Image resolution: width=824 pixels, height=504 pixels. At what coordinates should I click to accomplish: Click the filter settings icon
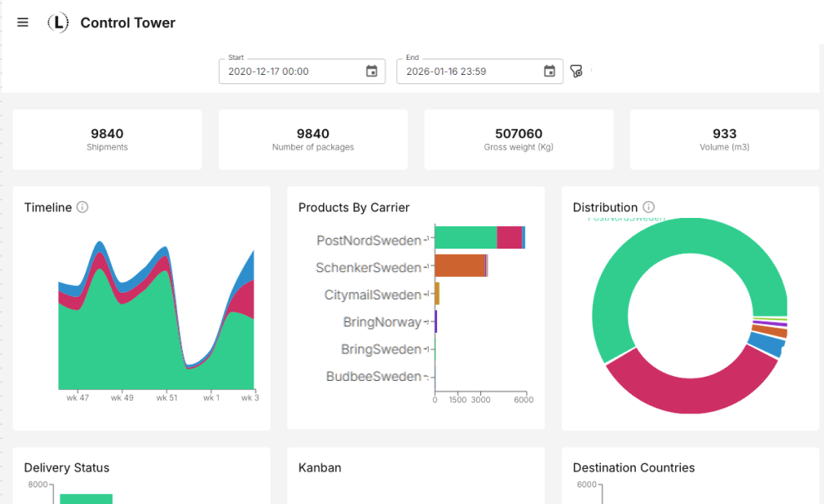576,72
